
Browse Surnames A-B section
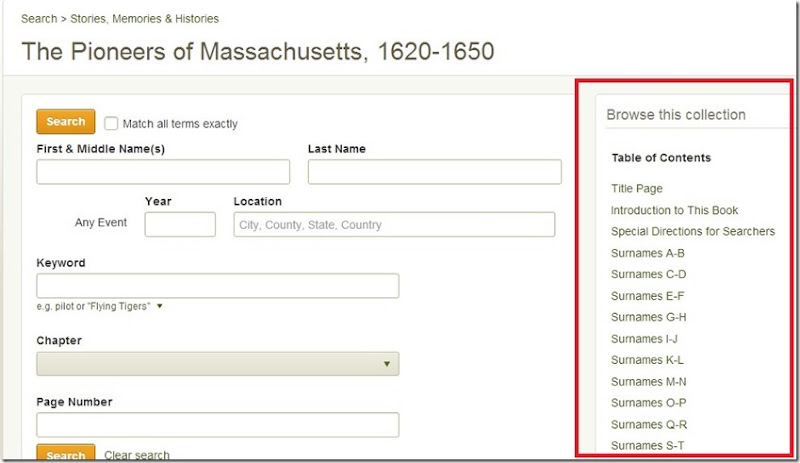pos(647,253)
